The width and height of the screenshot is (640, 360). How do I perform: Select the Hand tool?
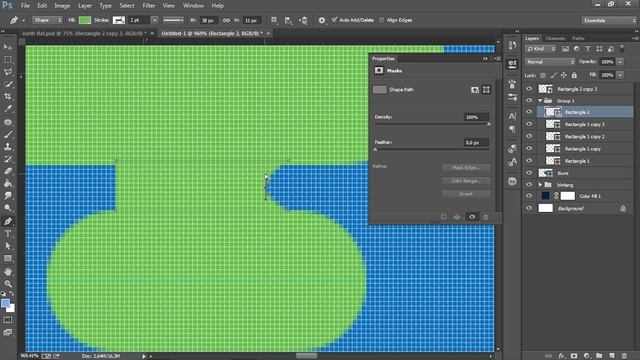click(8, 271)
